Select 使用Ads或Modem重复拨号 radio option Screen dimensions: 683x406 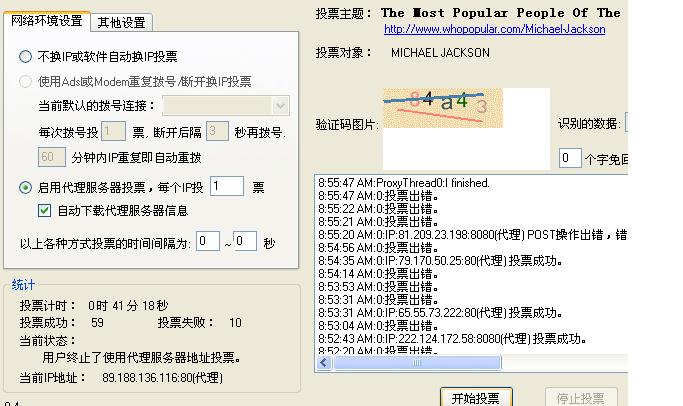tap(26, 81)
